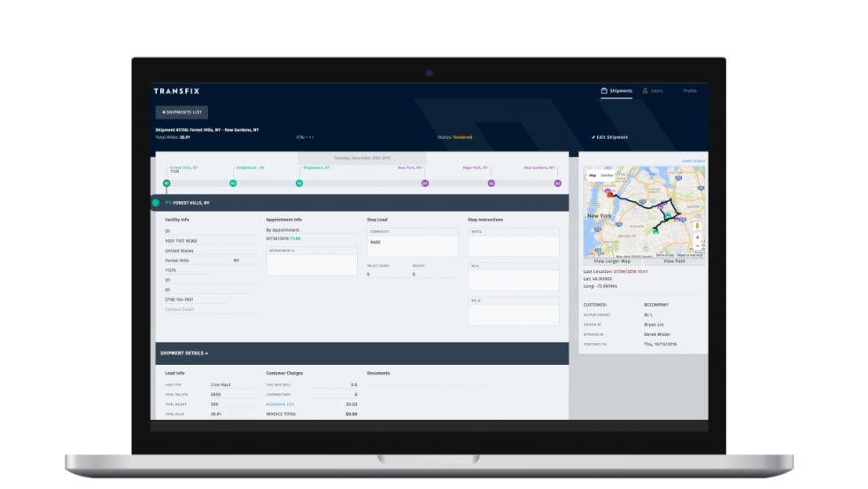
Task: Click the View Larger Map button
Action: point(613,261)
